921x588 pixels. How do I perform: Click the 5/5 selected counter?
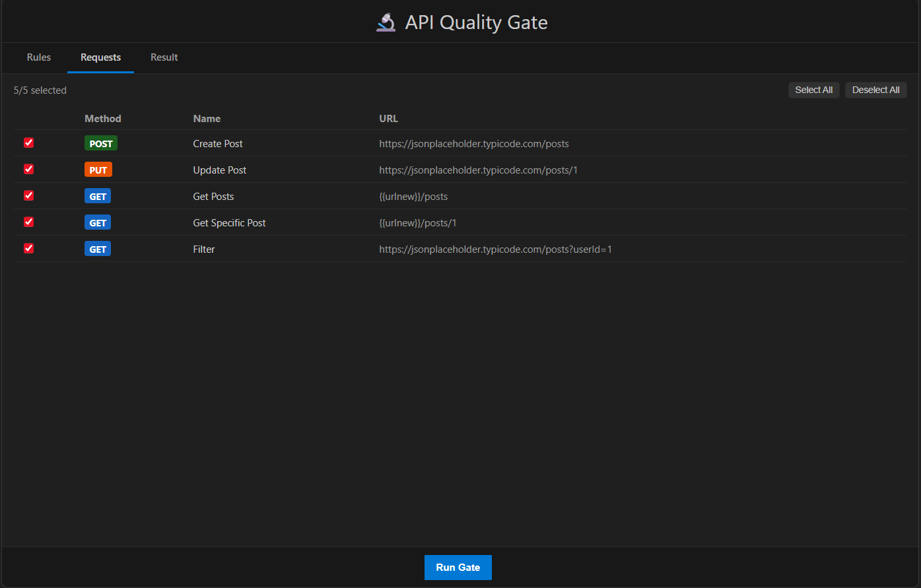coord(40,90)
